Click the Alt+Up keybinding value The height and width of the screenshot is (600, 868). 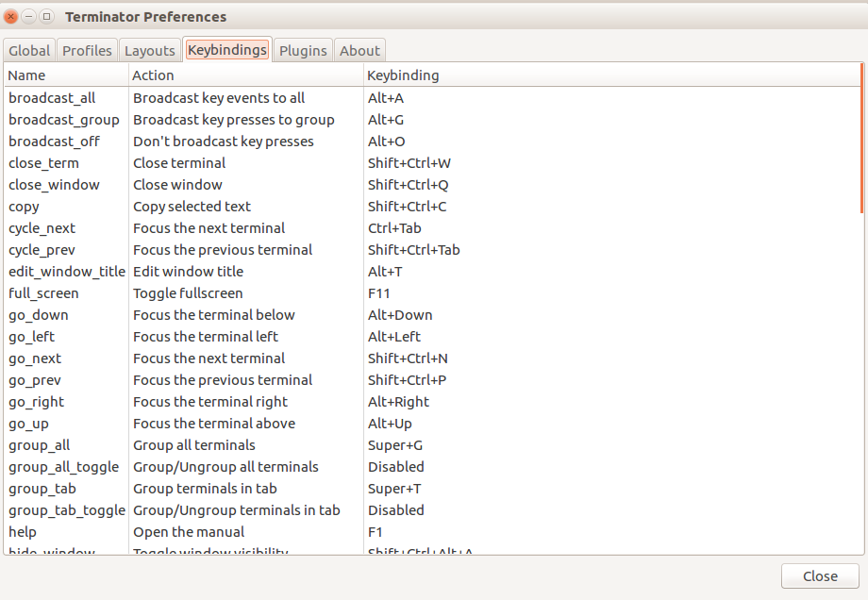point(390,424)
